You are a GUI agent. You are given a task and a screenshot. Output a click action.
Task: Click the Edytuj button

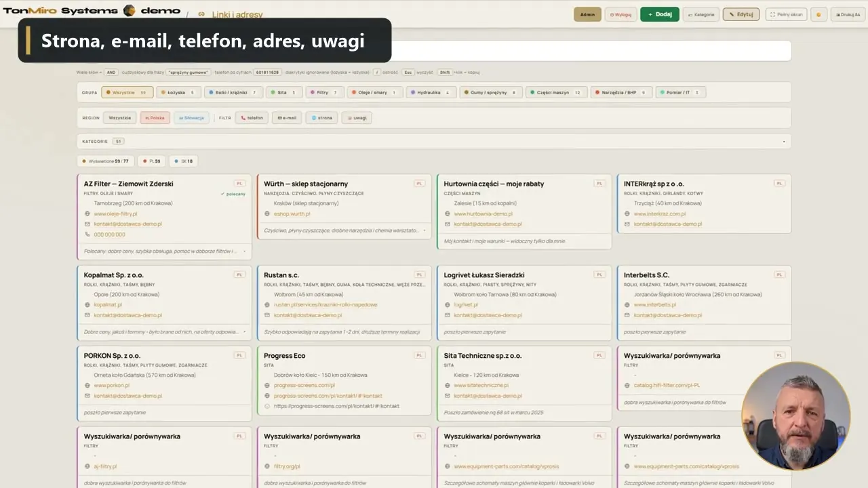click(741, 14)
